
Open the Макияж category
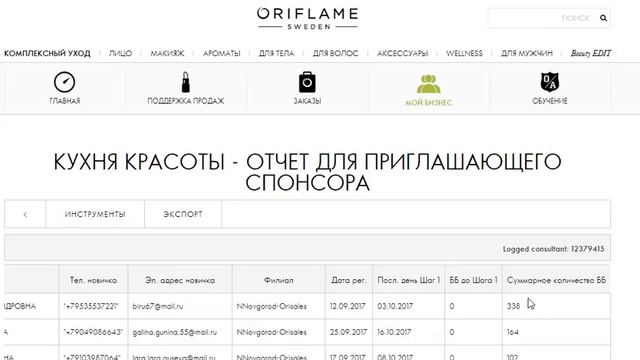pyautogui.click(x=167, y=53)
